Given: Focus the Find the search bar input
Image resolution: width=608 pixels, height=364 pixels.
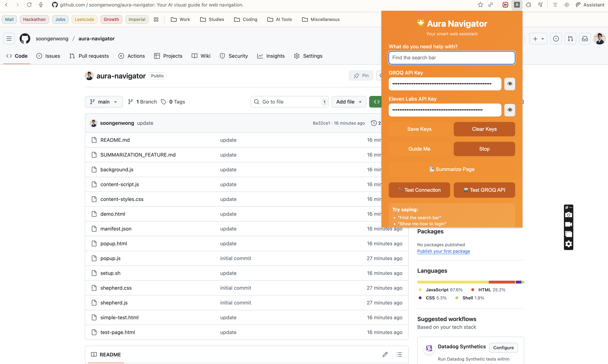Looking at the screenshot, I should click(x=452, y=57).
